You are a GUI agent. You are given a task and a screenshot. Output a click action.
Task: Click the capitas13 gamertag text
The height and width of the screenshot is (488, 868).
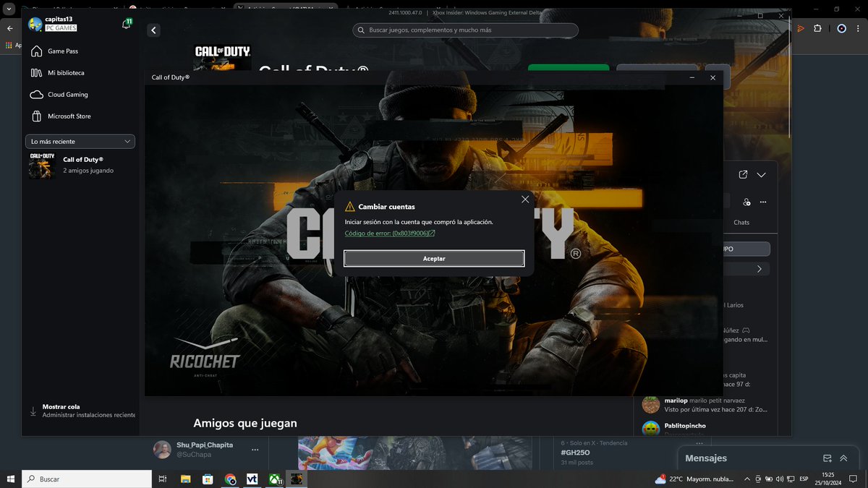point(59,19)
